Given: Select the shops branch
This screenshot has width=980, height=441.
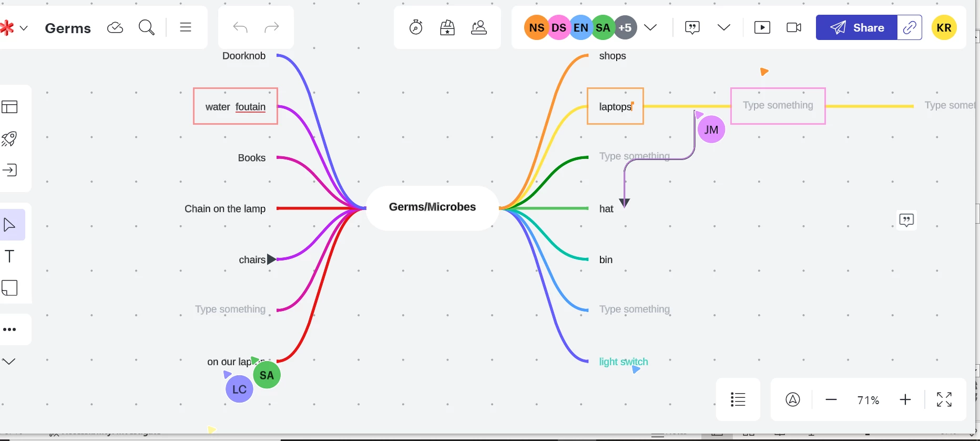Looking at the screenshot, I should point(612,56).
